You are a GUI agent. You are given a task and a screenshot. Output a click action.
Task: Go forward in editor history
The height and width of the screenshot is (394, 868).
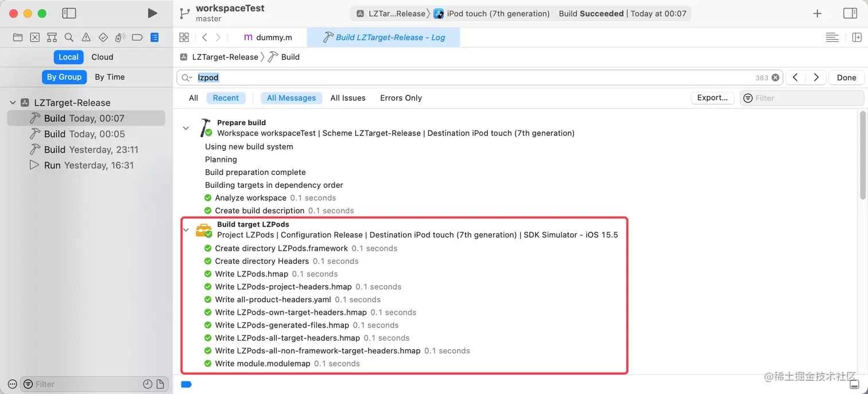pos(218,37)
